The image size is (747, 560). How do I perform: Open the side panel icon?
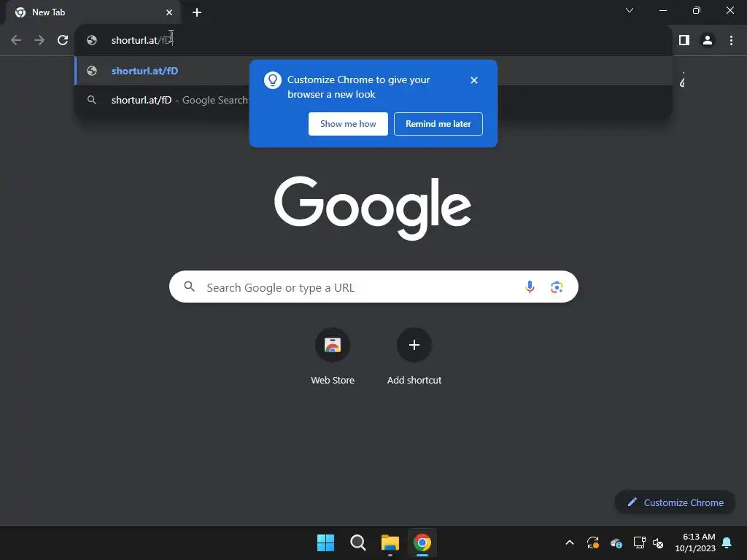(x=684, y=40)
